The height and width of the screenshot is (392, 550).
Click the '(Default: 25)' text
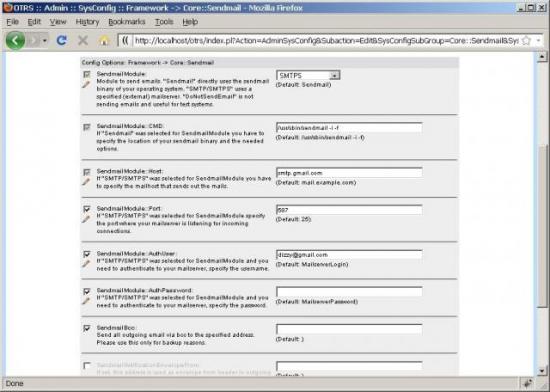click(294, 219)
